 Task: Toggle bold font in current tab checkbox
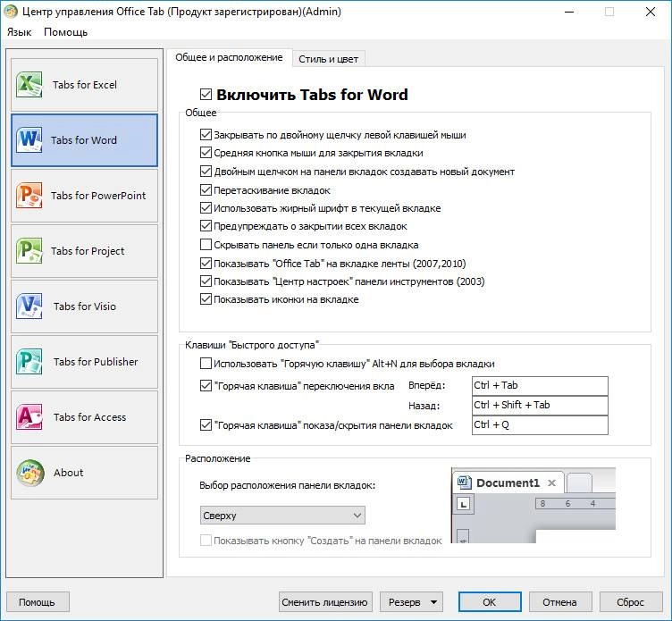click(206, 208)
